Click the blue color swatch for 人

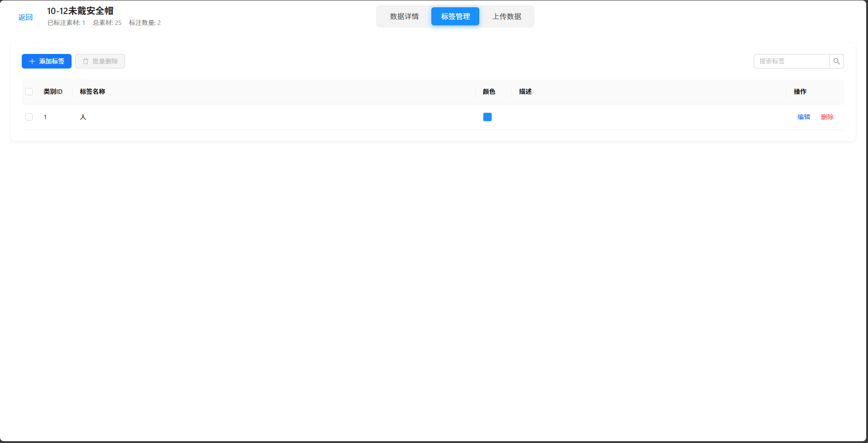[x=487, y=117]
